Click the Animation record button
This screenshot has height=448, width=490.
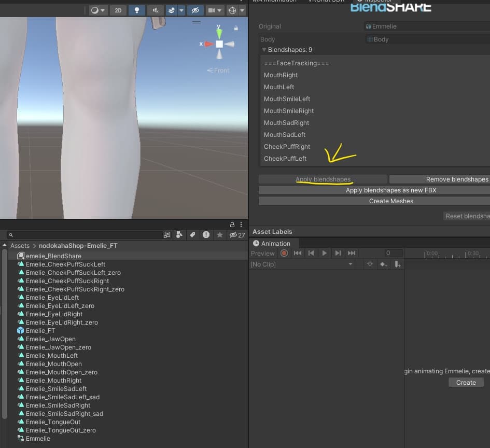click(x=284, y=253)
